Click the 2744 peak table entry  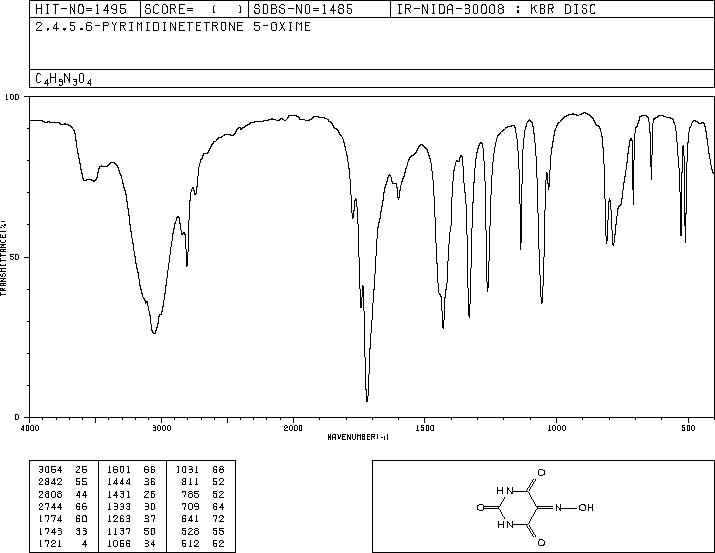50,506
